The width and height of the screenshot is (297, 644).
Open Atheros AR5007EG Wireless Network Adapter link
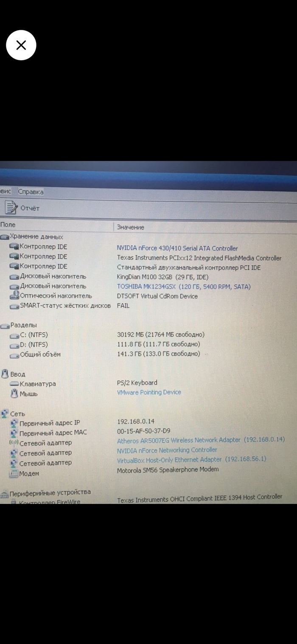click(x=179, y=440)
